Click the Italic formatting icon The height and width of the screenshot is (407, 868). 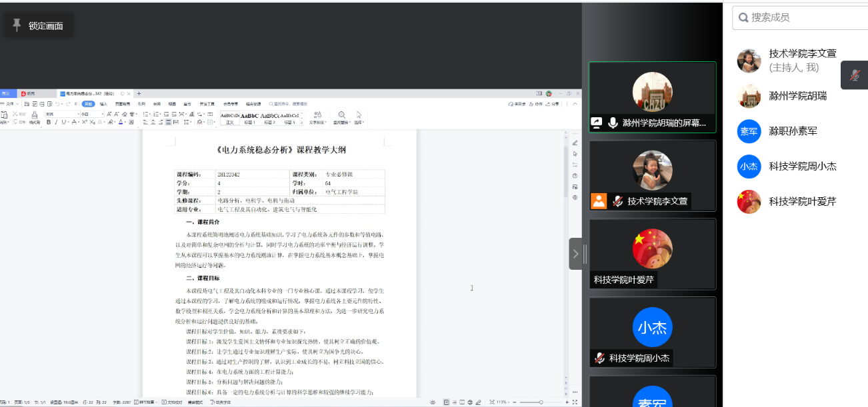pyautogui.click(x=56, y=123)
